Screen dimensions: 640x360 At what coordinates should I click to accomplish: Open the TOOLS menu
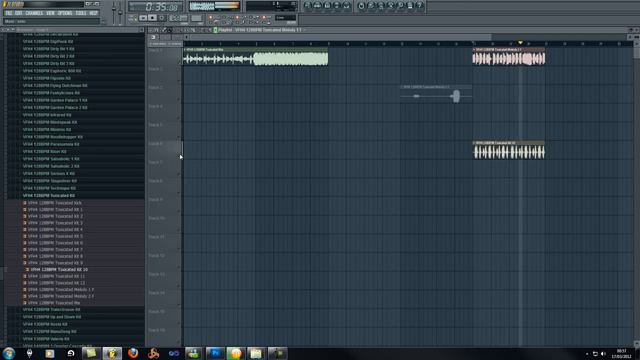point(81,13)
